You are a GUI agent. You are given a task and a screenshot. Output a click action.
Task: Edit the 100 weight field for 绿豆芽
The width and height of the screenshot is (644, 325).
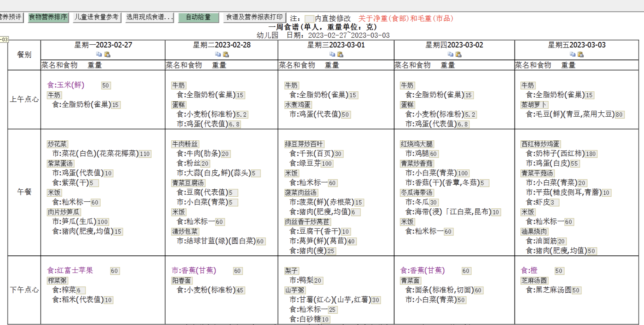(x=327, y=164)
